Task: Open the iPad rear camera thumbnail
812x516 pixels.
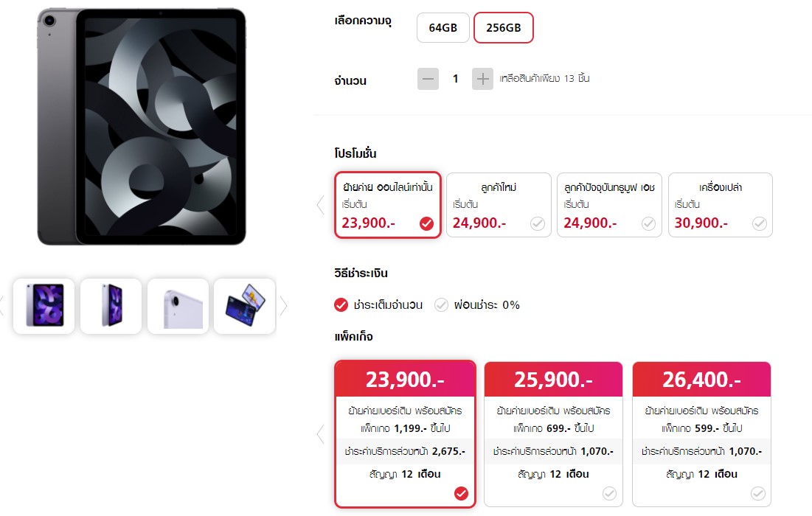Action: coord(178,306)
